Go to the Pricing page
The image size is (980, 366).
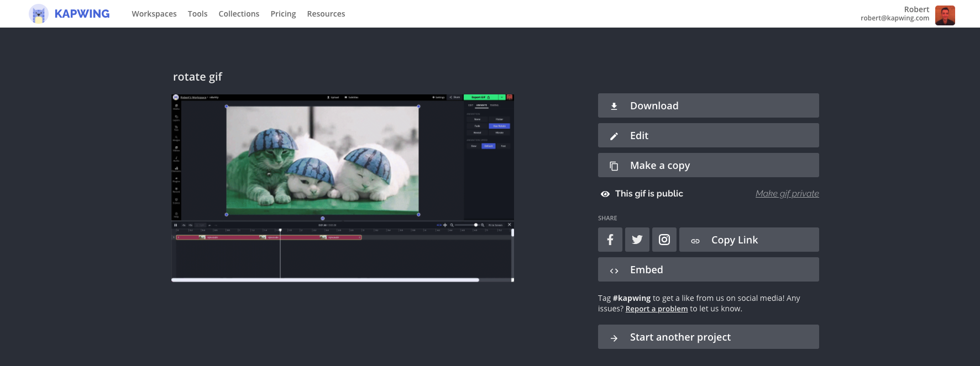coord(283,14)
